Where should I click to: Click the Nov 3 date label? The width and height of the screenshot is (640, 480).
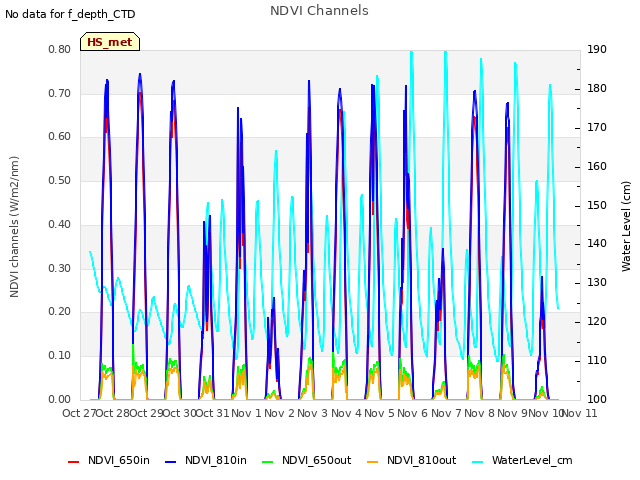pyautogui.click(x=313, y=413)
